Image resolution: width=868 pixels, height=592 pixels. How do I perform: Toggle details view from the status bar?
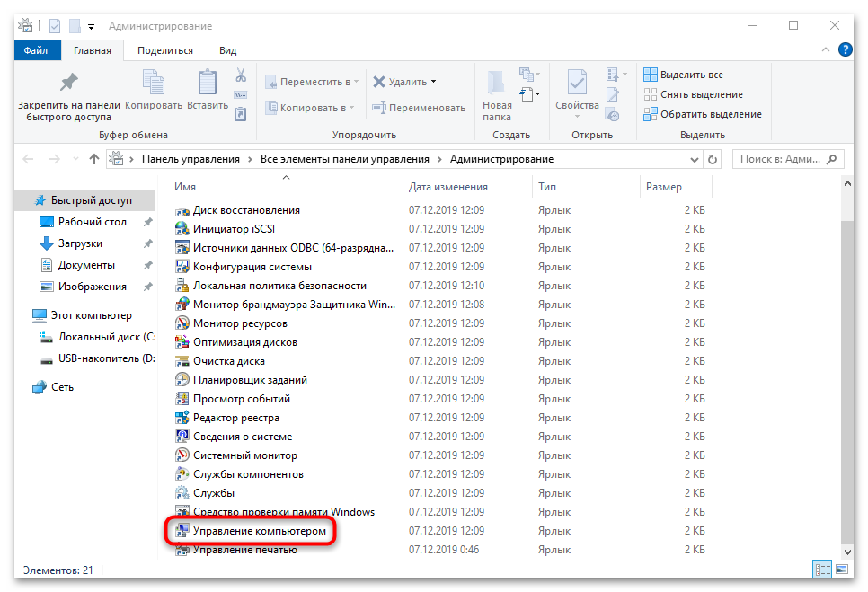(823, 569)
